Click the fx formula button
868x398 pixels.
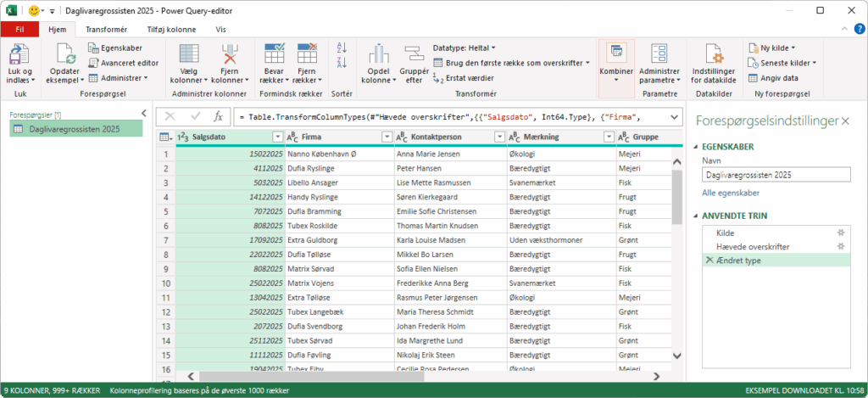219,117
